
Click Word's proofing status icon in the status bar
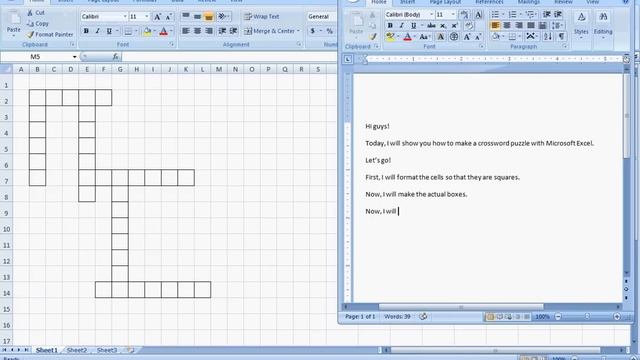[423, 316]
